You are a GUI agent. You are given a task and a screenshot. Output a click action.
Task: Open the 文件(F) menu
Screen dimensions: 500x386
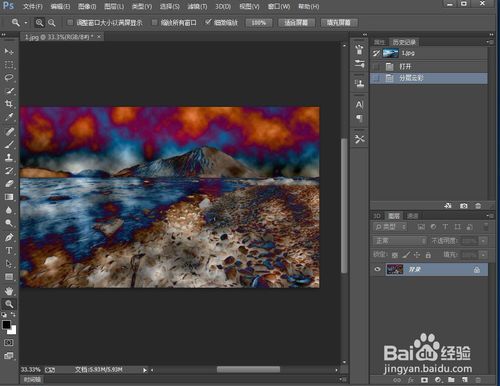[33, 7]
